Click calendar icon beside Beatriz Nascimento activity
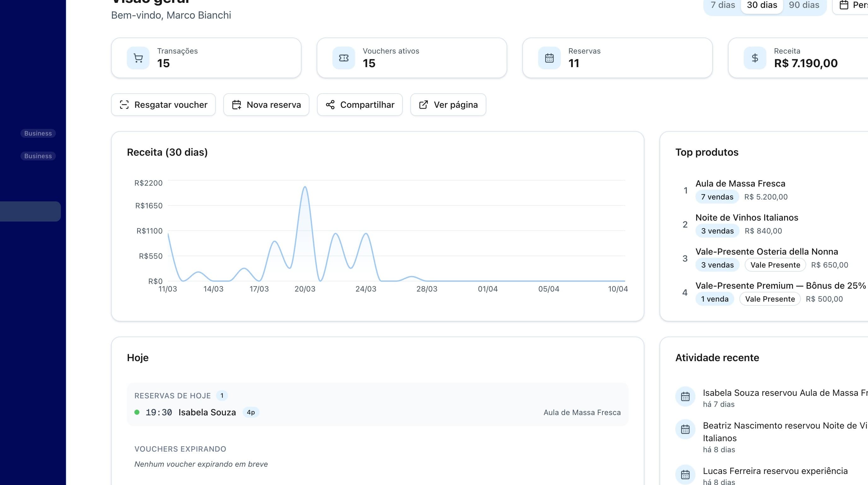 tap(685, 429)
